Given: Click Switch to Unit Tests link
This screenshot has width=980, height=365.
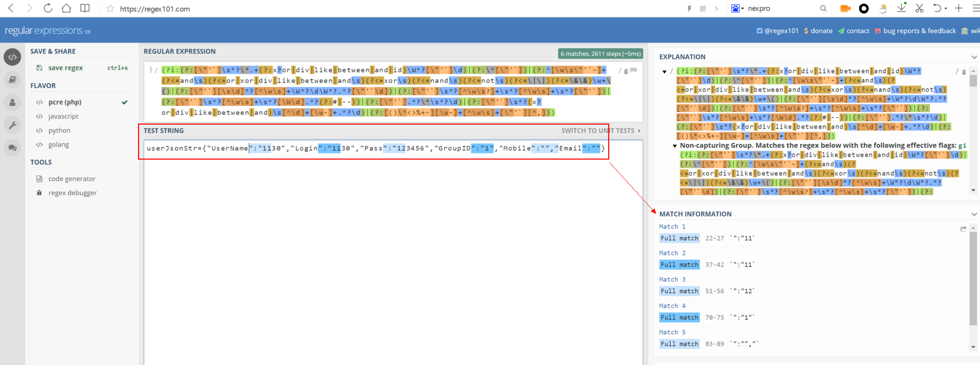Looking at the screenshot, I should click(600, 131).
